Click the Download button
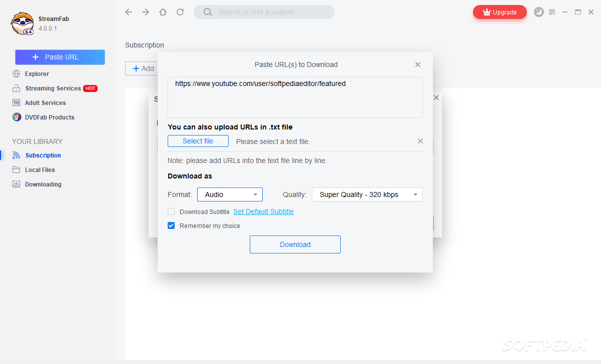The width and height of the screenshot is (601, 364). click(295, 244)
